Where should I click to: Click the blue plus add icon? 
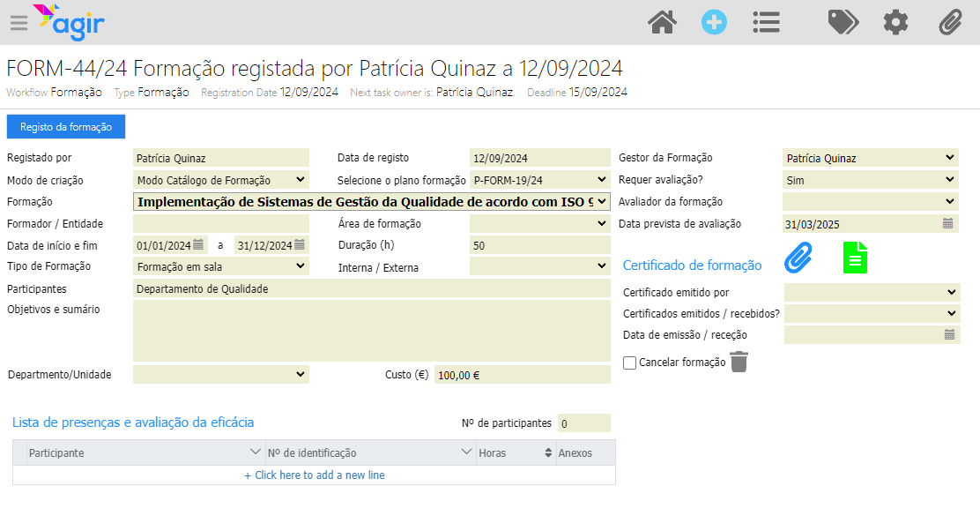(714, 23)
